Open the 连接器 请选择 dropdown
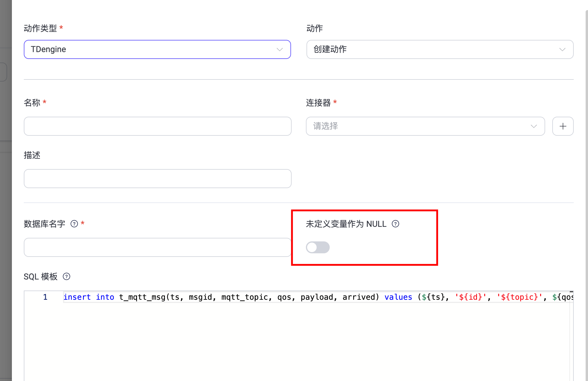The image size is (588, 381). (425, 126)
